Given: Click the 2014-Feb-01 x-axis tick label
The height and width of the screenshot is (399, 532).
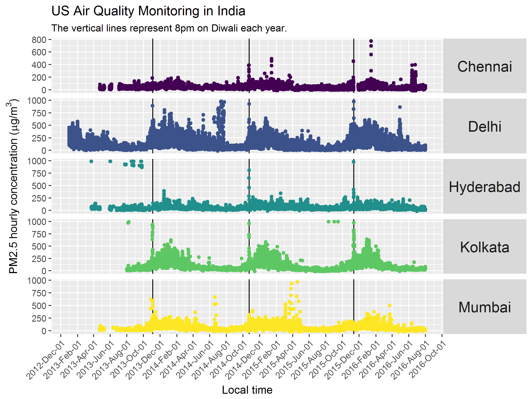Looking at the screenshot, I should coord(162,360).
